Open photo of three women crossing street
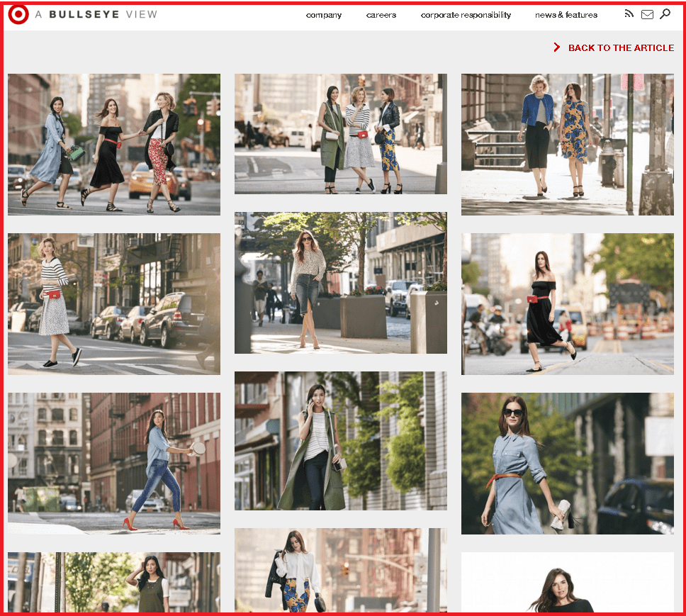686x616 pixels. pyautogui.click(x=114, y=144)
